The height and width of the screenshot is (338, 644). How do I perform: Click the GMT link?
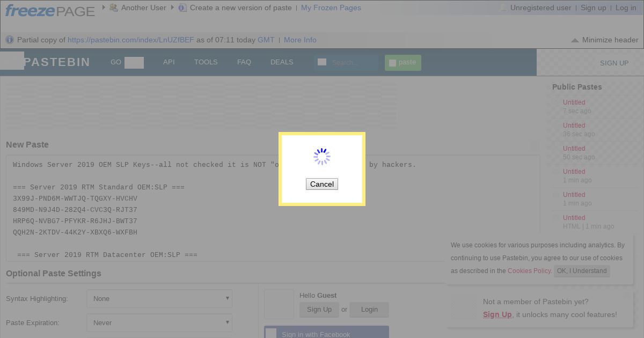pyautogui.click(x=266, y=40)
